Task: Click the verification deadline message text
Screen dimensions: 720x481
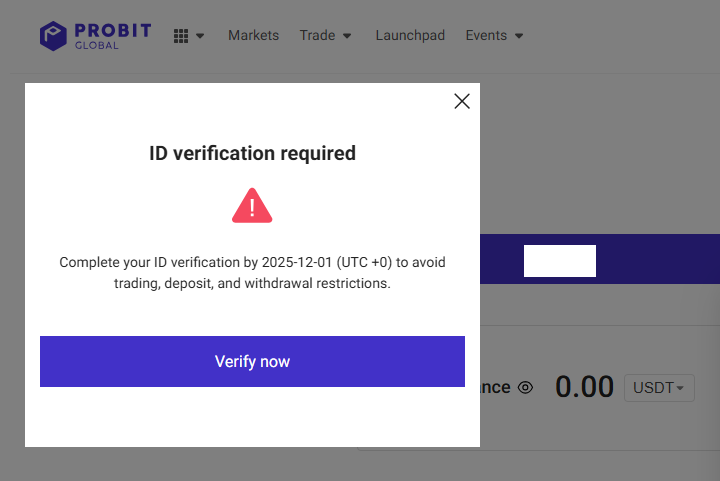Action: click(x=252, y=273)
